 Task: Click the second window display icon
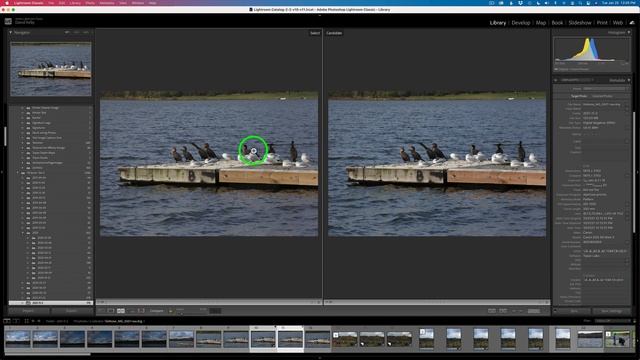(16, 321)
